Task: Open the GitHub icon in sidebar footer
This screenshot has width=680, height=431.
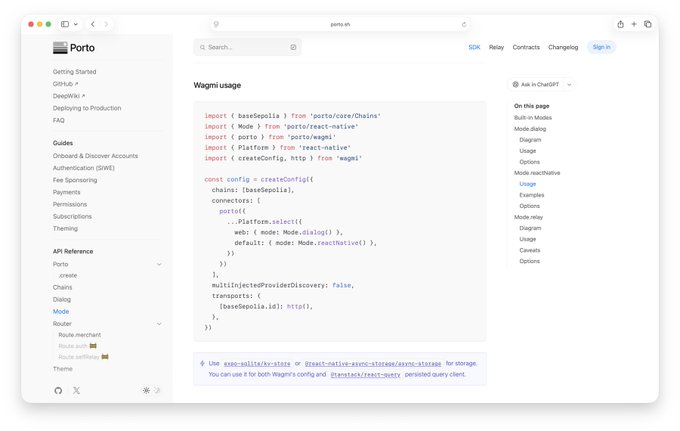Action: pyautogui.click(x=58, y=390)
